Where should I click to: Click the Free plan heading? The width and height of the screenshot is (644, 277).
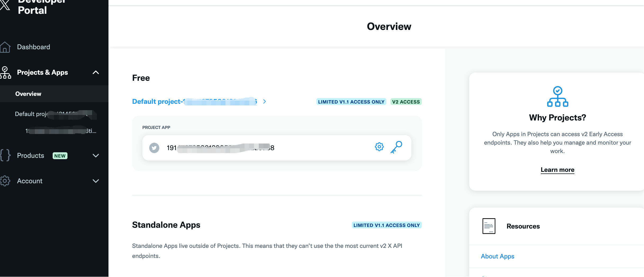point(141,78)
